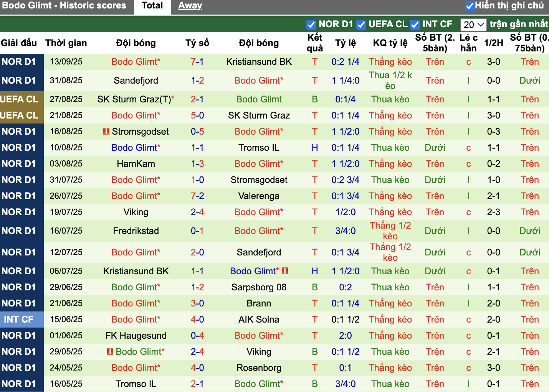The image size is (549, 392).
Task: Select Rosenborg team name
Action: coord(259,368)
